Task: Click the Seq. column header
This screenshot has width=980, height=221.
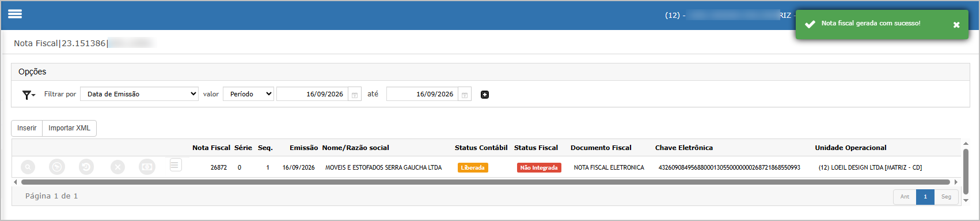Action: pyautogui.click(x=265, y=148)
